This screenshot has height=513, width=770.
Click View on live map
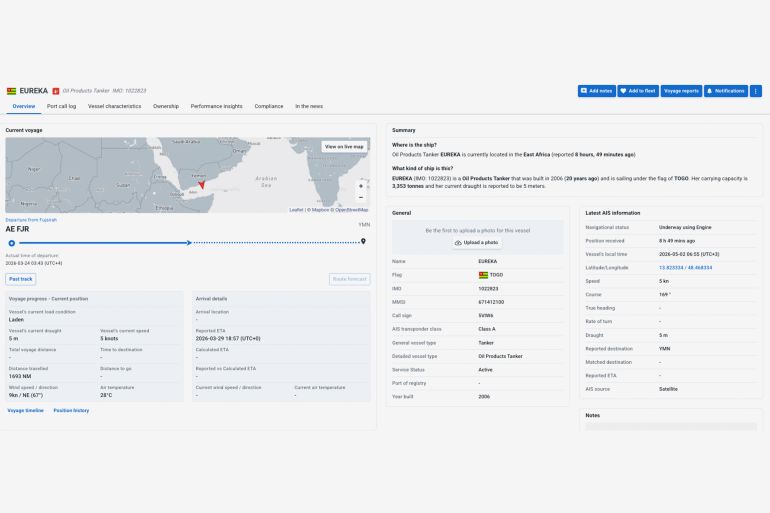point(344,147)
